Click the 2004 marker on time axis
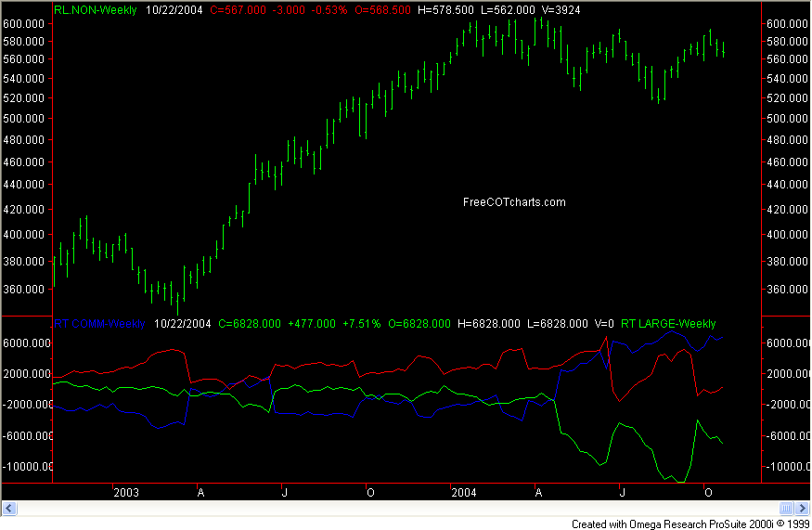This screenshot has height=530, width=812. [464, 492]
